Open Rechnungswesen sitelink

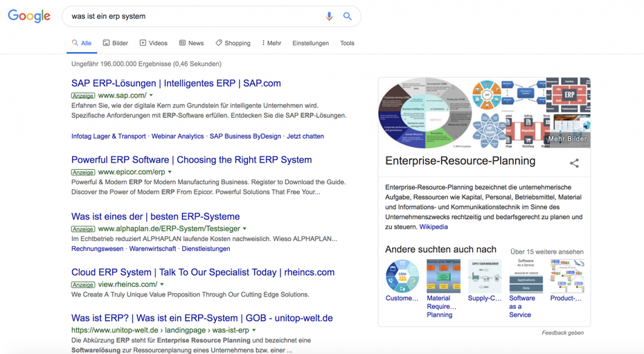coord(98,249)
